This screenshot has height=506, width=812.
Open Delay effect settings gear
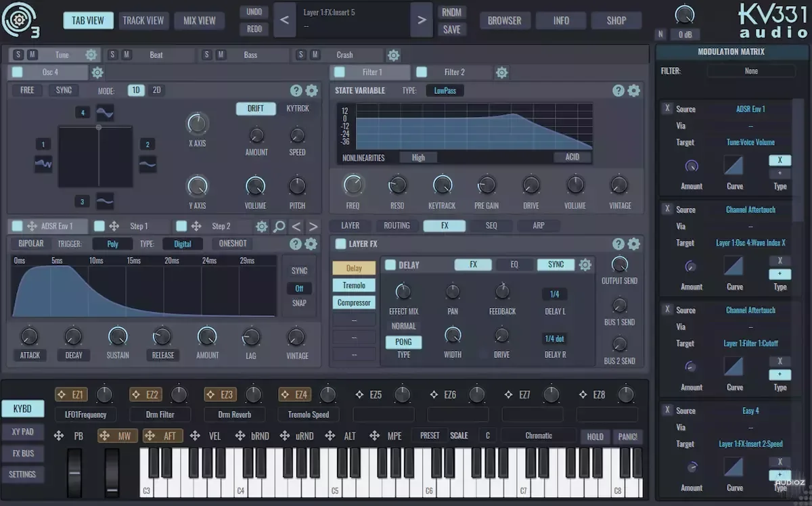pyautogui.click(x=585, y=264)
